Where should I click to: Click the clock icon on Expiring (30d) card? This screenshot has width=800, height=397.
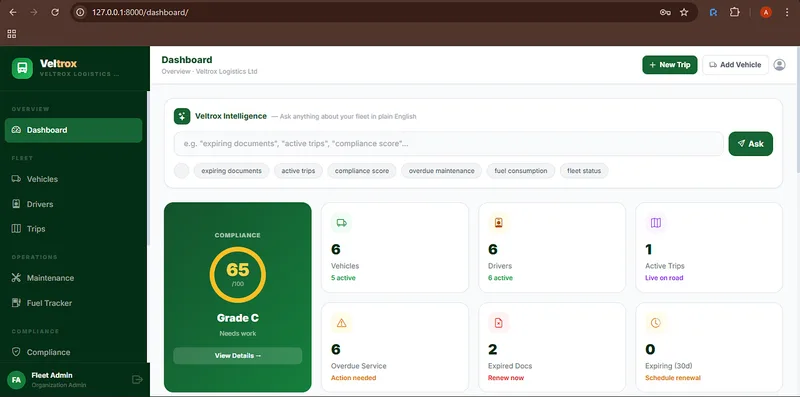point(656,322)
